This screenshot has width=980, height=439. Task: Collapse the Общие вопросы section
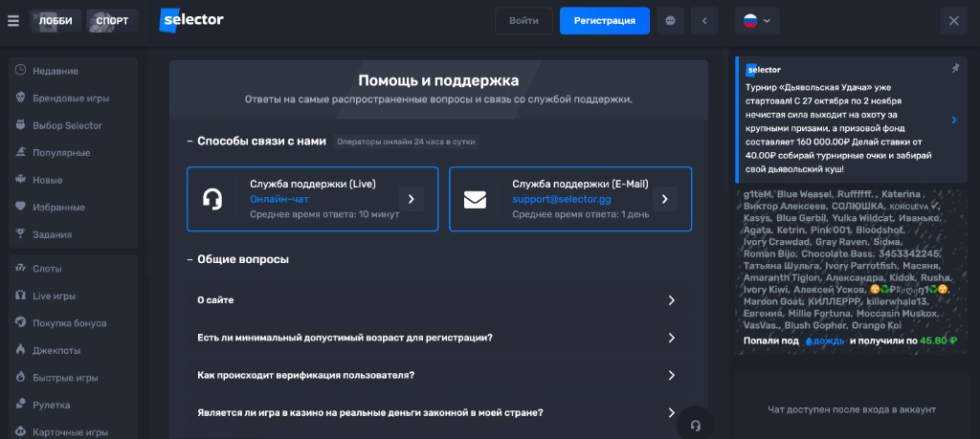(x=238, y=258)
